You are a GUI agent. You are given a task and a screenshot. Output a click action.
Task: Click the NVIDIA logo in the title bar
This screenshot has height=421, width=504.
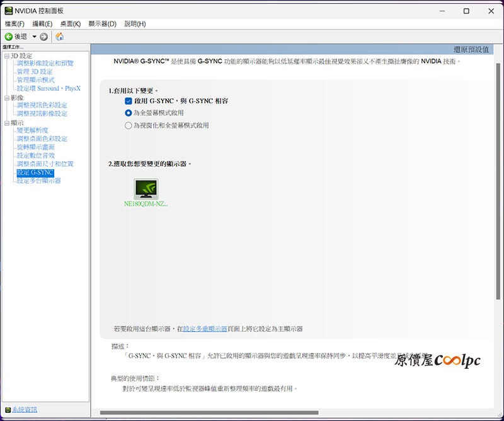[8, 11]
